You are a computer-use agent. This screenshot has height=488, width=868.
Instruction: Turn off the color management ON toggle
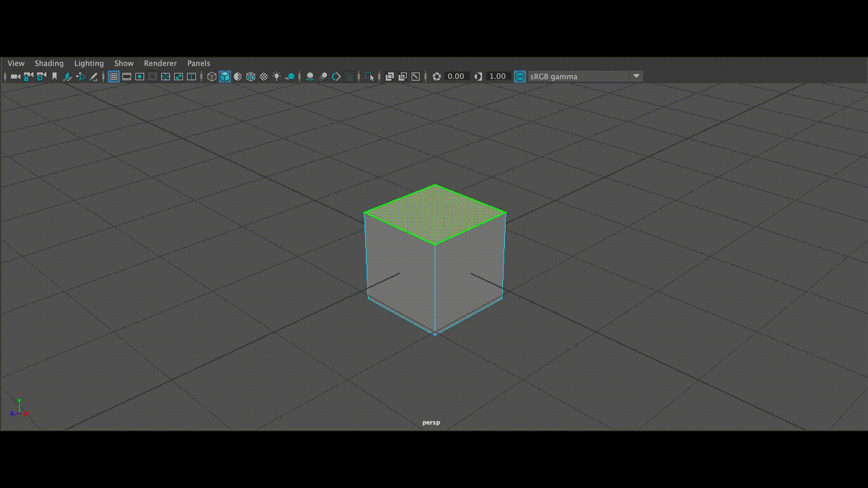[520, 76]
